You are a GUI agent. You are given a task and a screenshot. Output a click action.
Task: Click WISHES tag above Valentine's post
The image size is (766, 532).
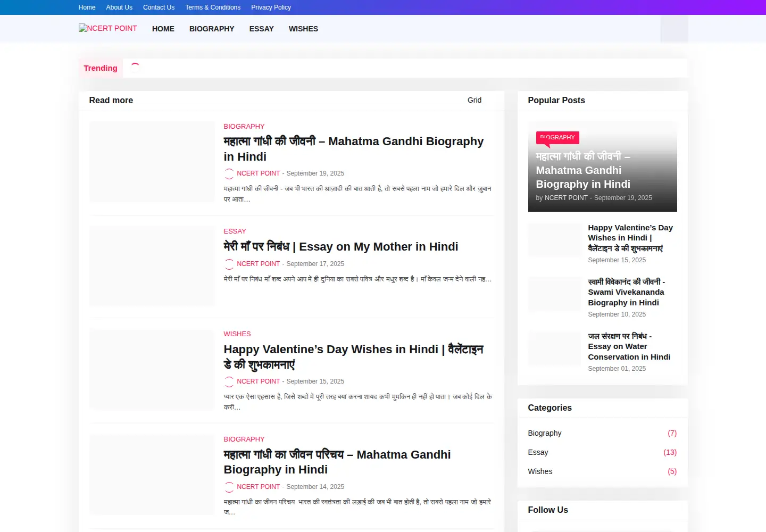[x=237, y=334]
